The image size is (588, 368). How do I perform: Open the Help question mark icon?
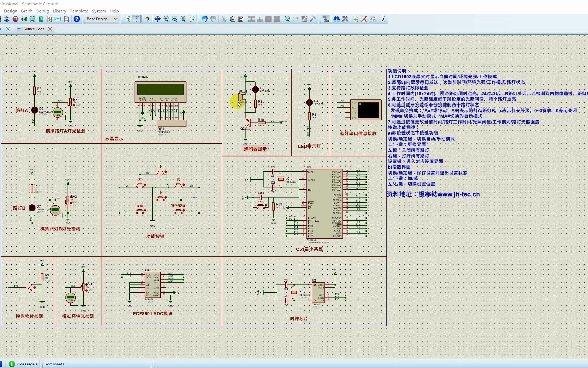coord(77,19)
